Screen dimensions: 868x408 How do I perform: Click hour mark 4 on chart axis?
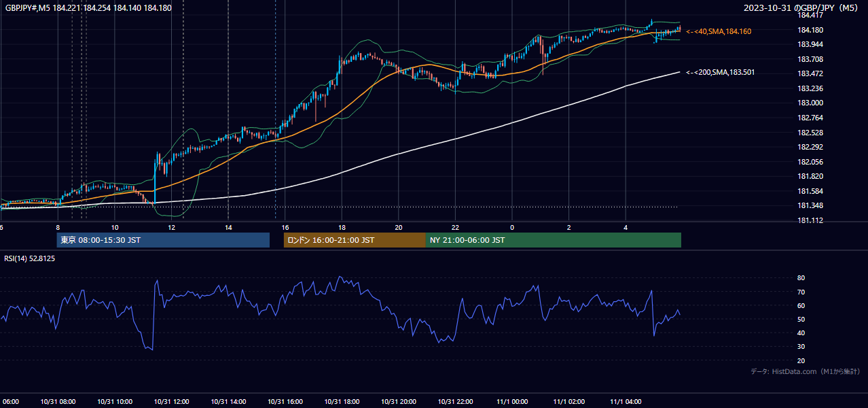(x=626, y=227)
